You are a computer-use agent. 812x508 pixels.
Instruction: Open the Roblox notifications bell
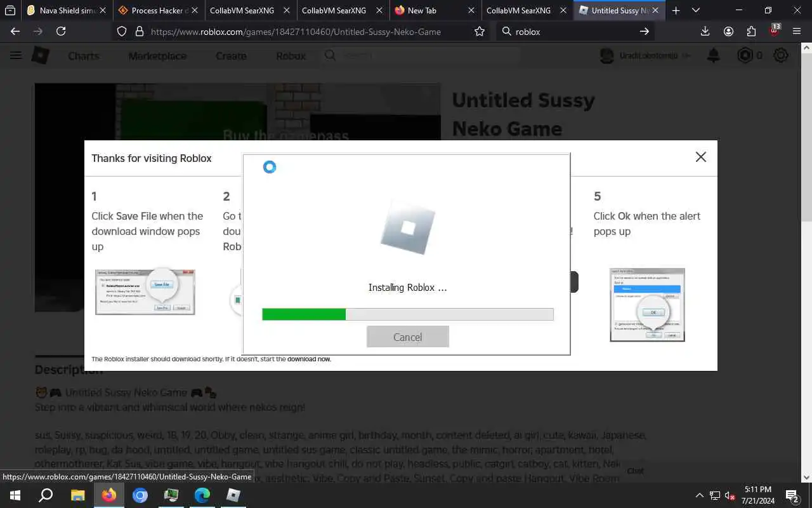pyautogui.click(x=714, y=56)
